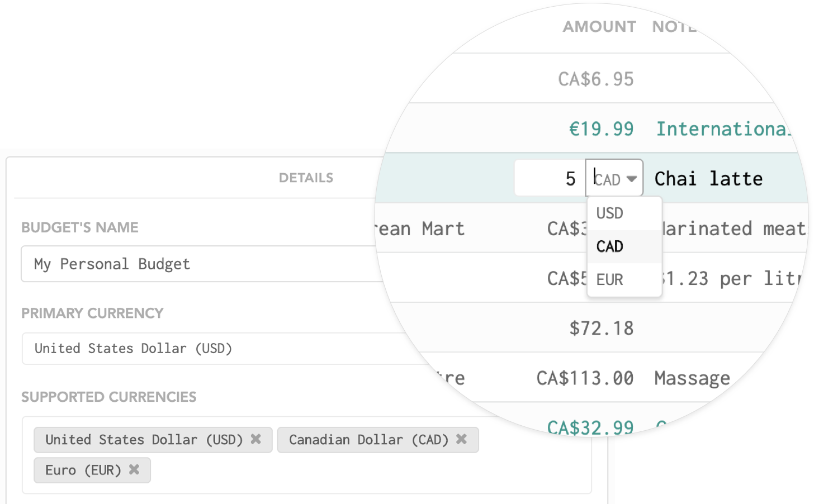Edit the Chai latte note
The height and width of the screenshot is (504, 814).
tap(708, 179)
